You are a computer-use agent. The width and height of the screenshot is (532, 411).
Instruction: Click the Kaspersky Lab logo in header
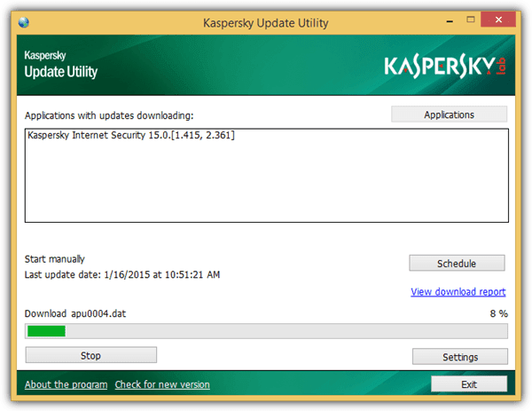pyautogui.click(x=445, y=66)
